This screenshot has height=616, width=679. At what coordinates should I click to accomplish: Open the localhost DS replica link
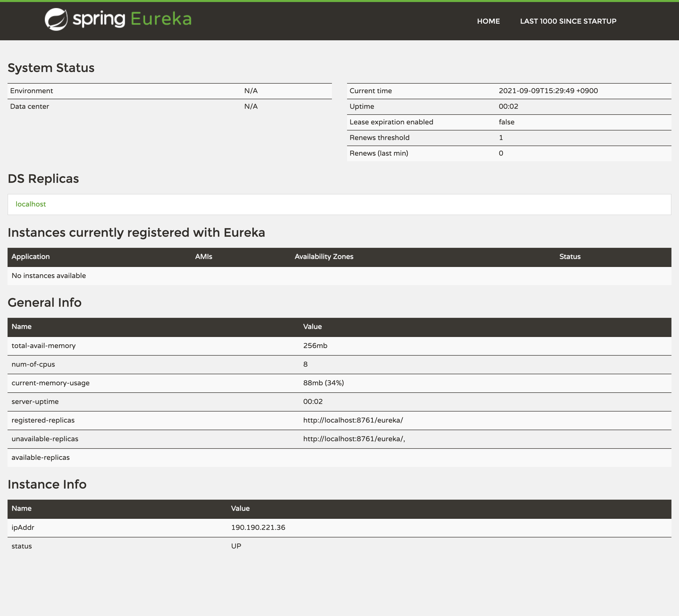pos(31,204)
